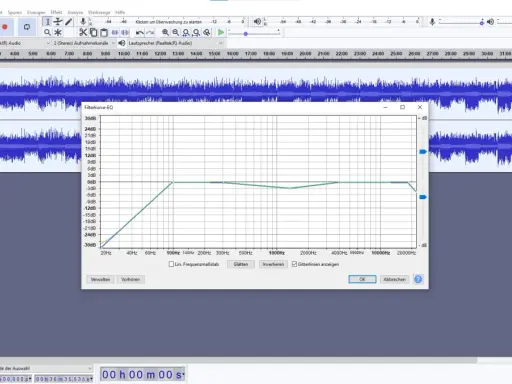Click the recording volume slider knob
The image size is (512, 384).
482,23
